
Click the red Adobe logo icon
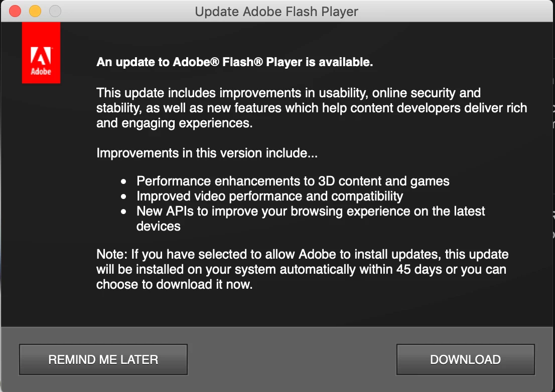click(41, 54)
